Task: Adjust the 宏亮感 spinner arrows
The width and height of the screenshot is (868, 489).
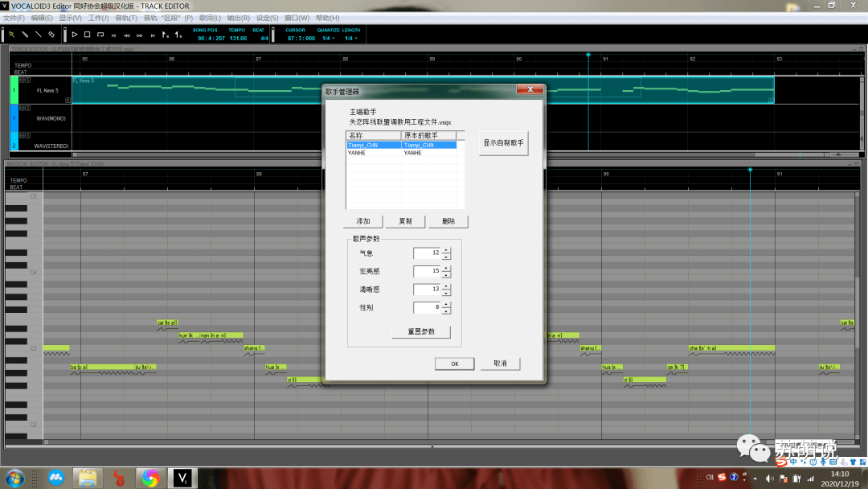Action: coord(446,271)
